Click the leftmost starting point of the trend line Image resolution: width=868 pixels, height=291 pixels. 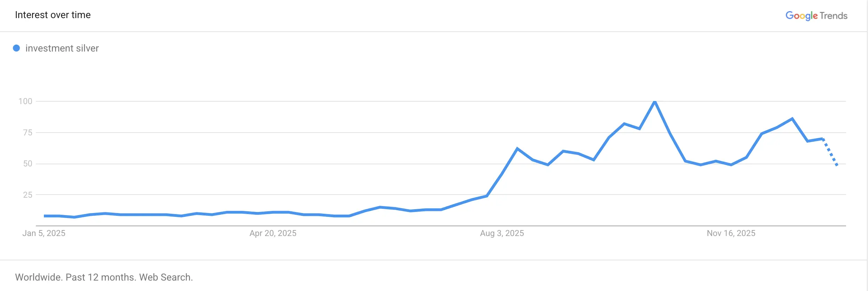[x=45, y=216]
